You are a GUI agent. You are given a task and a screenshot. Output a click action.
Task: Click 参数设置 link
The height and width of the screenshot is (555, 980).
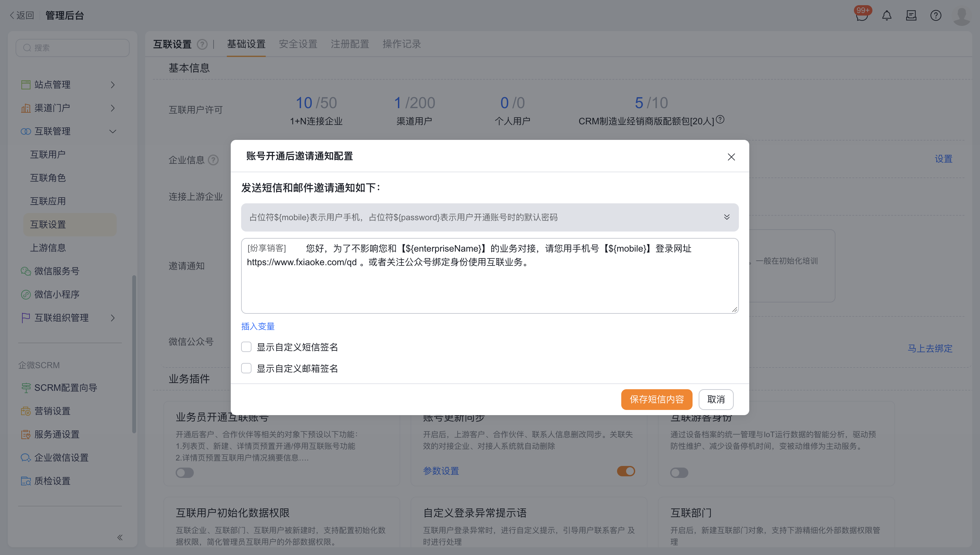(441, 471)
